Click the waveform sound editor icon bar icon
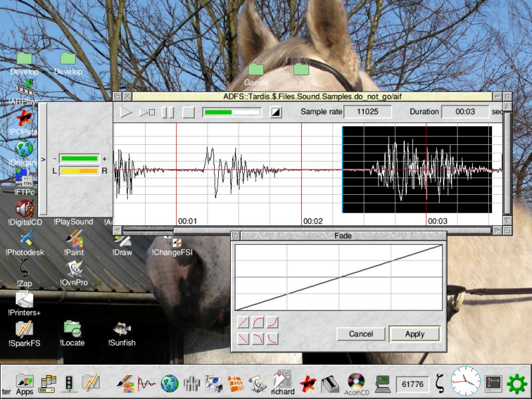The image size is (532, 399). pos(146,384)
